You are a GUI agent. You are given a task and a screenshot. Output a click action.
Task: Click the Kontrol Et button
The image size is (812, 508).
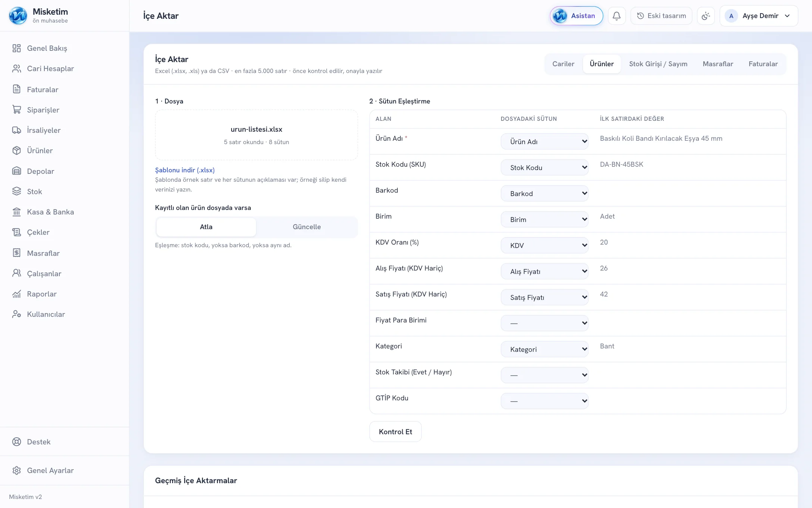pos(395,432)
